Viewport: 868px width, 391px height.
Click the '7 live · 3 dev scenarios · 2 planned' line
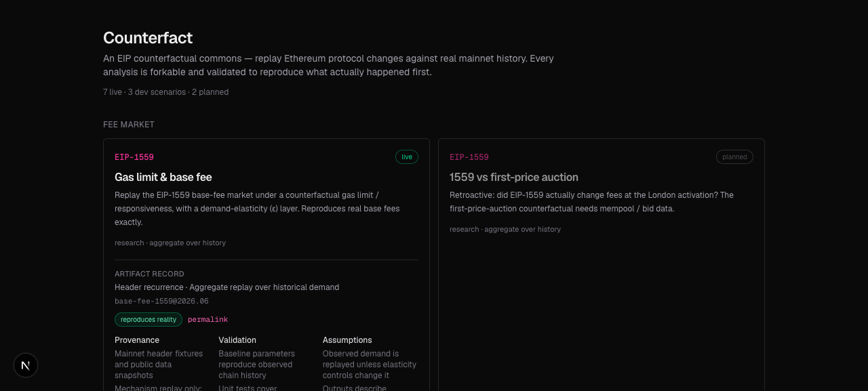166,92
